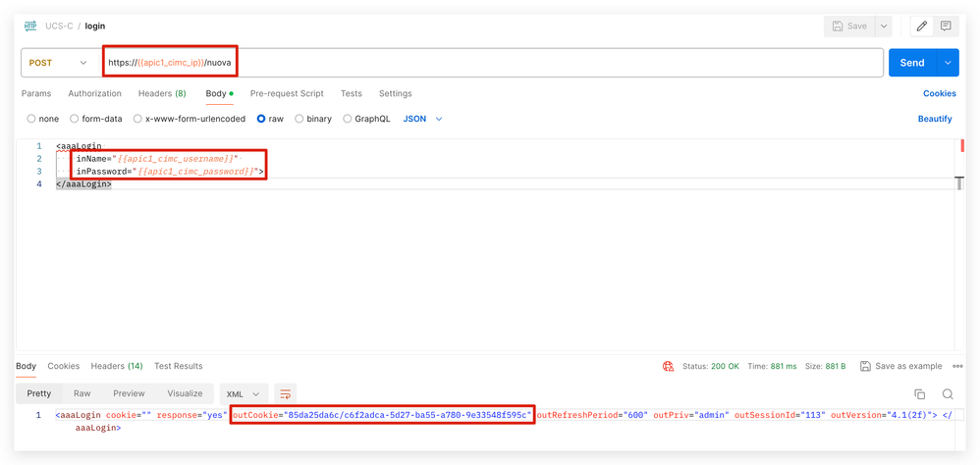The height and width of the screenshot is (465, 980).
Task: Select the form-data body option
Action: pyautogui.click(x=96, y=119)
